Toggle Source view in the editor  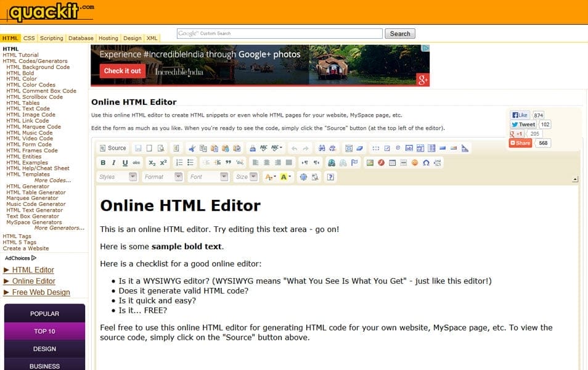pos(115,148)
